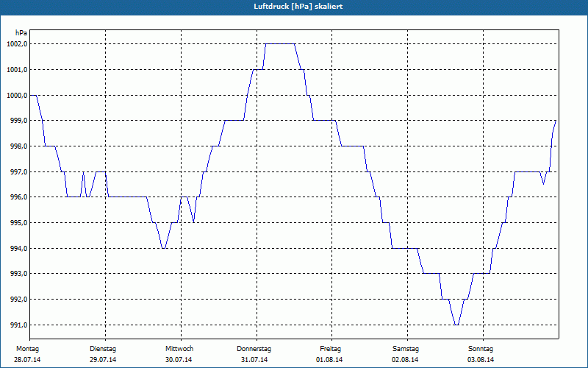Click the pressure curve's 1002 hPa peak plateau

280,44
